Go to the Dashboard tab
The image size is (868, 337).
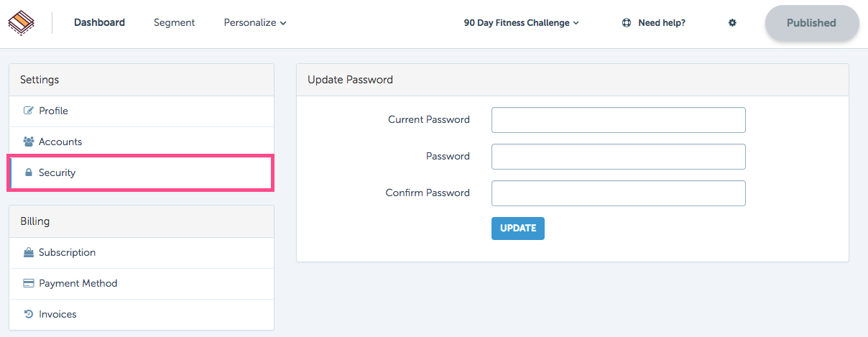click(x=99, y=23)
